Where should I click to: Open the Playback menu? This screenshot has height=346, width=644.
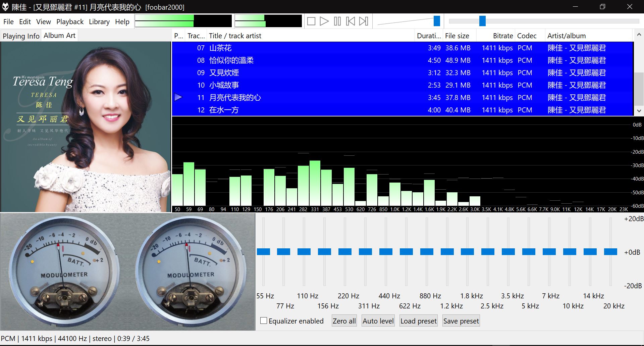click(x=70, y=22)
